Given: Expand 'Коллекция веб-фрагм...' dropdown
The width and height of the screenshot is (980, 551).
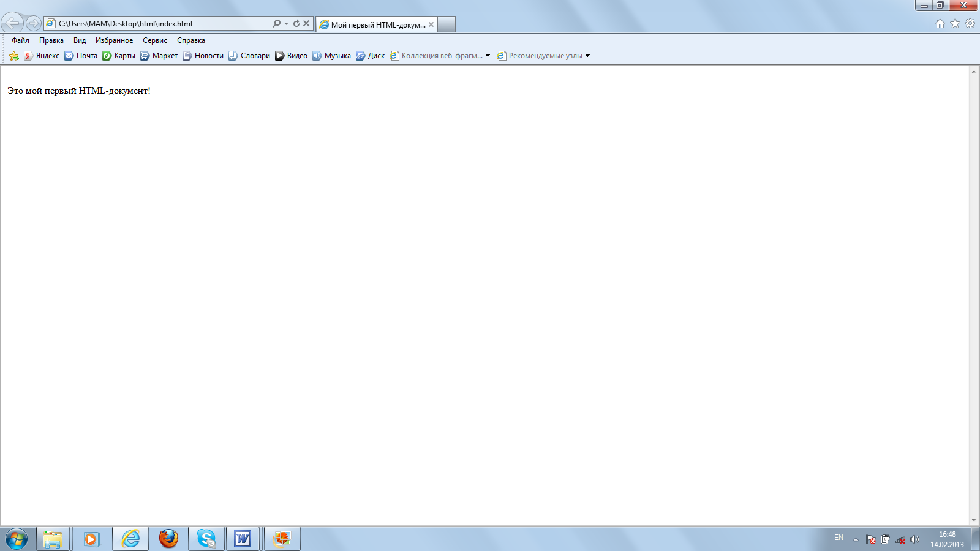Looking at the screenshot, I should [488, 56].
